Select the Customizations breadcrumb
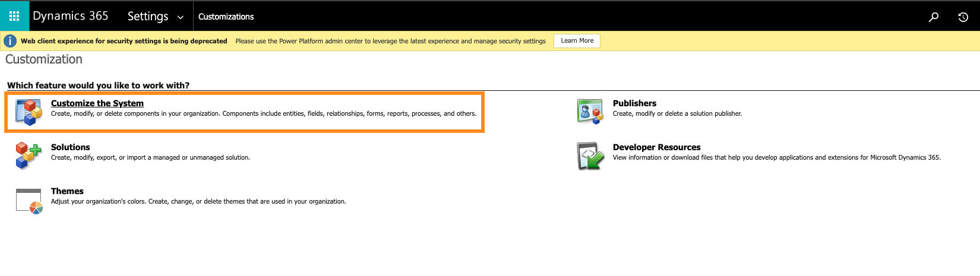This screenshot has width=980, height=276. point(226,17)
